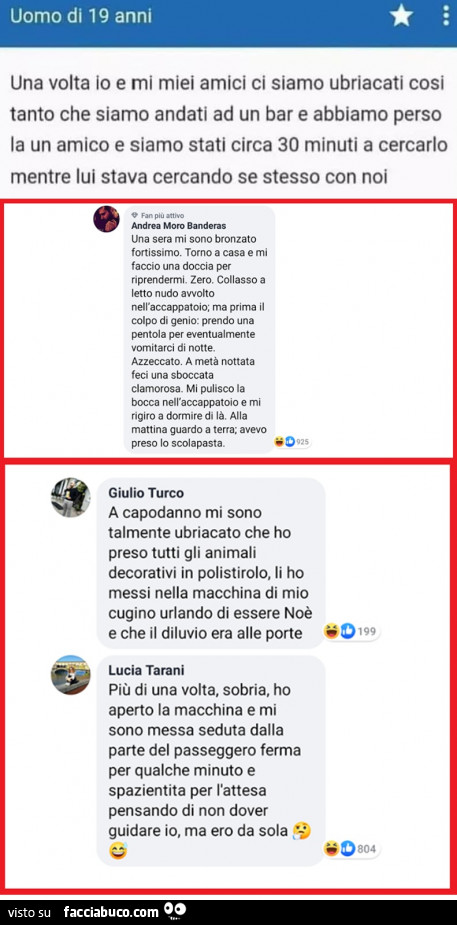Show the 199 reactions count
Screen dimensions: 457x925
[x=366, y=632]
